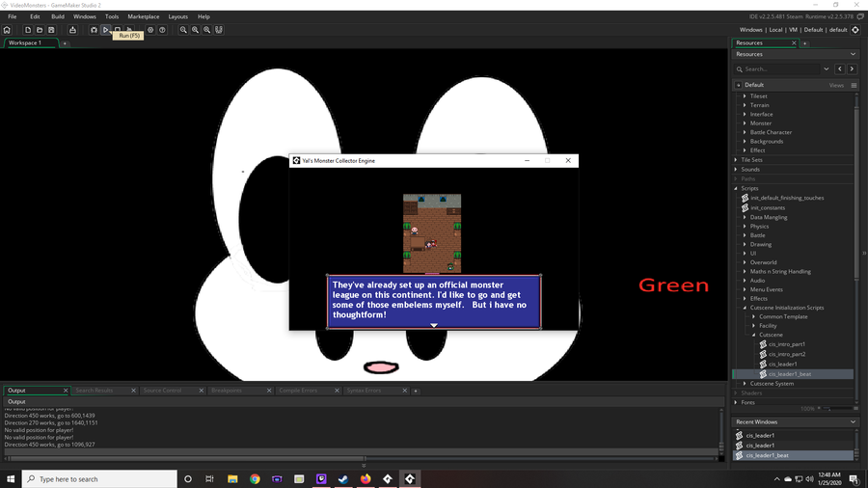The width and height of the screenshot is (868, 488).
Task: Open the Tools menu
Action: coord(112,16)
